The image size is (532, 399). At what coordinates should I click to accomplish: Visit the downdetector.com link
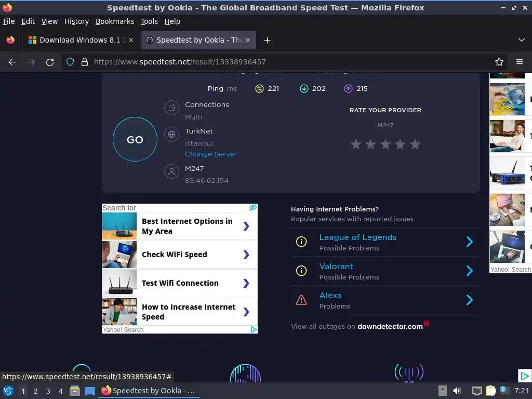pyautogui.click(x=390, y=326)
